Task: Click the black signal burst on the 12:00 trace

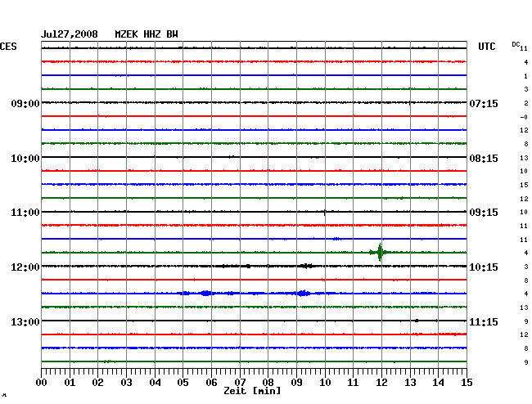Action: pyautogui.click(x=305, y=266)
